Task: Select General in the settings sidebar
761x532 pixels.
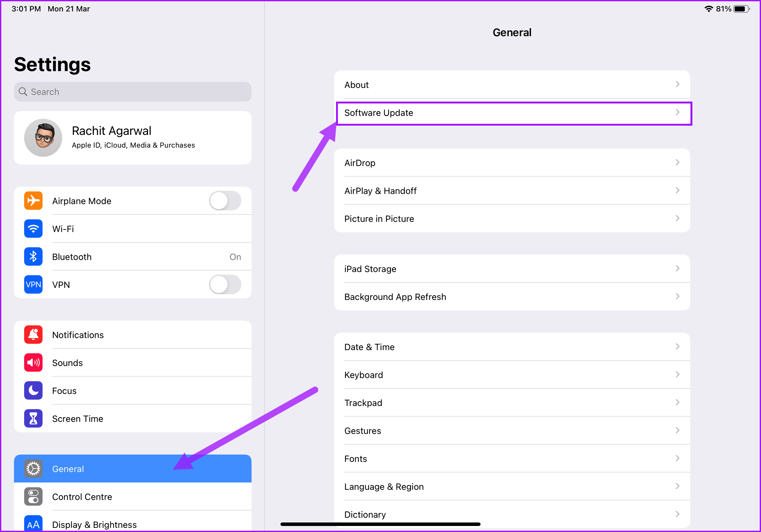Action: tap(132, 469)
